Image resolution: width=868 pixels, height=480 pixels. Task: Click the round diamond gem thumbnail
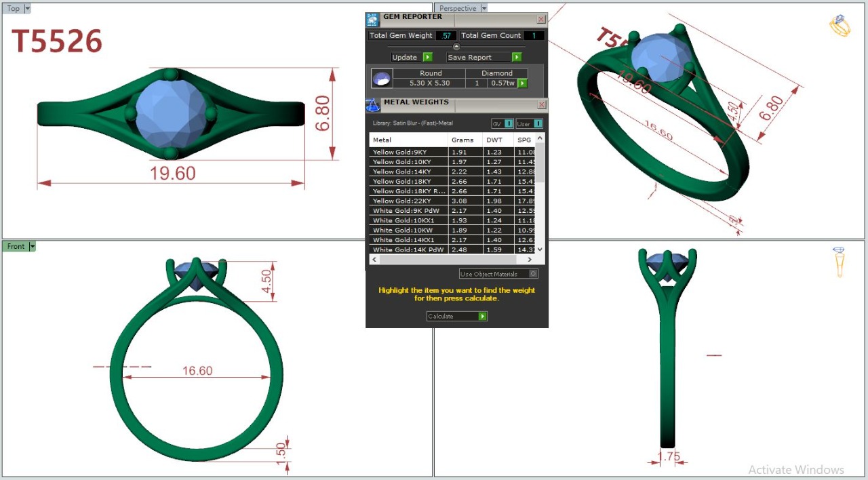click(x=382, y=79)
